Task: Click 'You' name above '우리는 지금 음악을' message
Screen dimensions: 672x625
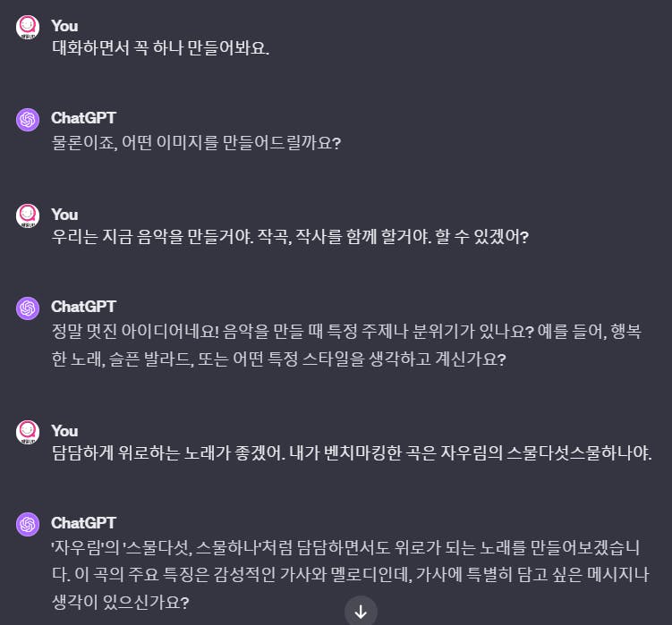Action: click(x=64, y=215)
